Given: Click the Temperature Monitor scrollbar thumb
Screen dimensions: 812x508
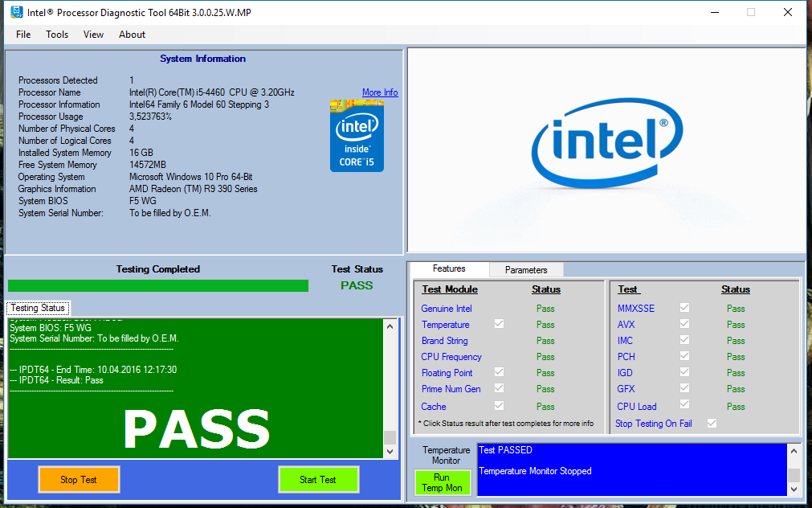Looking at the screenshot, I should pos(794,475).
